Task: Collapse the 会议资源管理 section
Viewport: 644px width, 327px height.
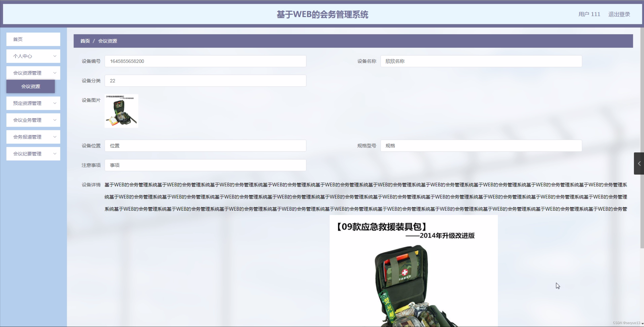Action: [x=33, y=73]
